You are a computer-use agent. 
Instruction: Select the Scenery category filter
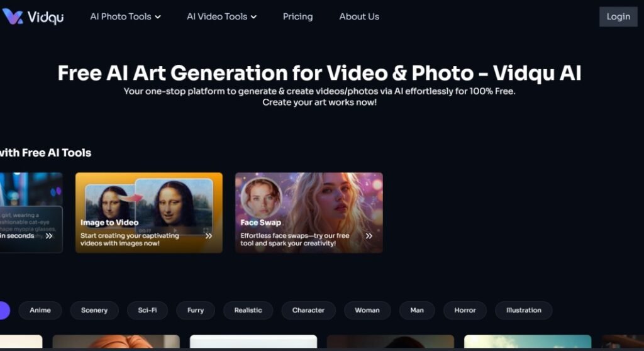coord(94,310)
